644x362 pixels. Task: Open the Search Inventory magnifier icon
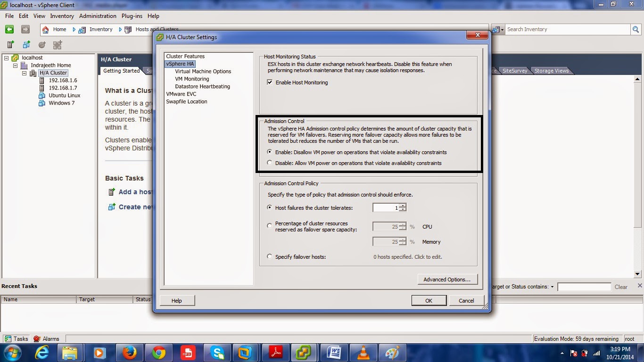click(636, 29)
